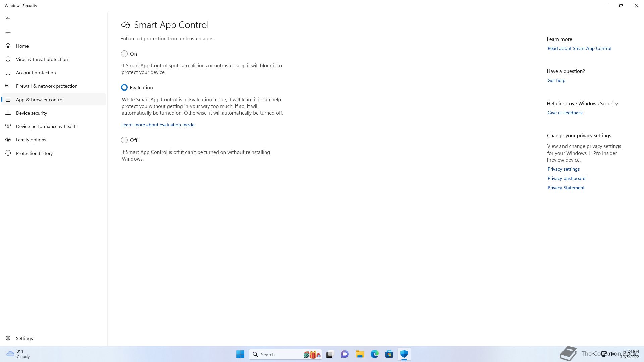Click the Firewall & network protection antenna icon
Viewport: 644px width, 362px height.
click(8, 86)
